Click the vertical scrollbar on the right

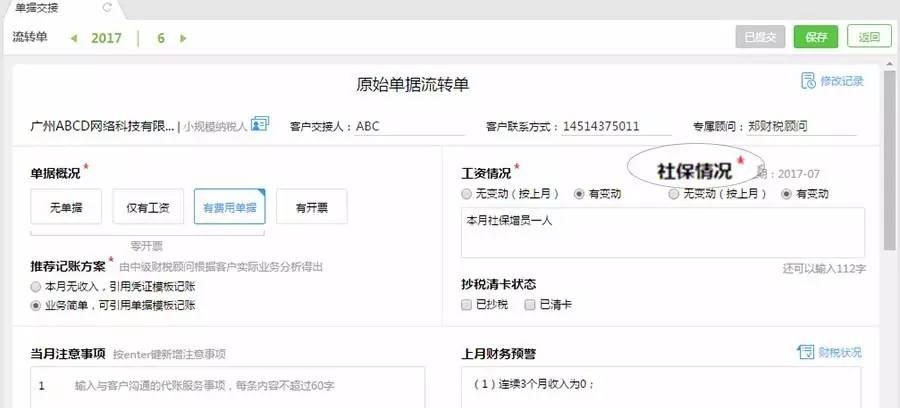pyautogui.click(x=890, y=161)
